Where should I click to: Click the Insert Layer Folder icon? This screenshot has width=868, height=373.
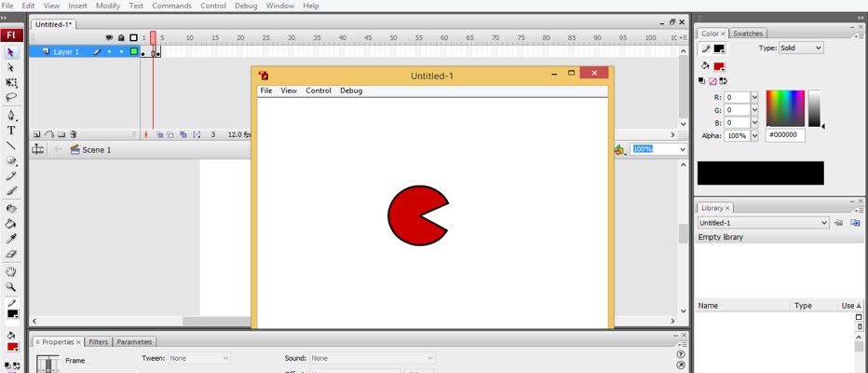(x=61, y=134)
